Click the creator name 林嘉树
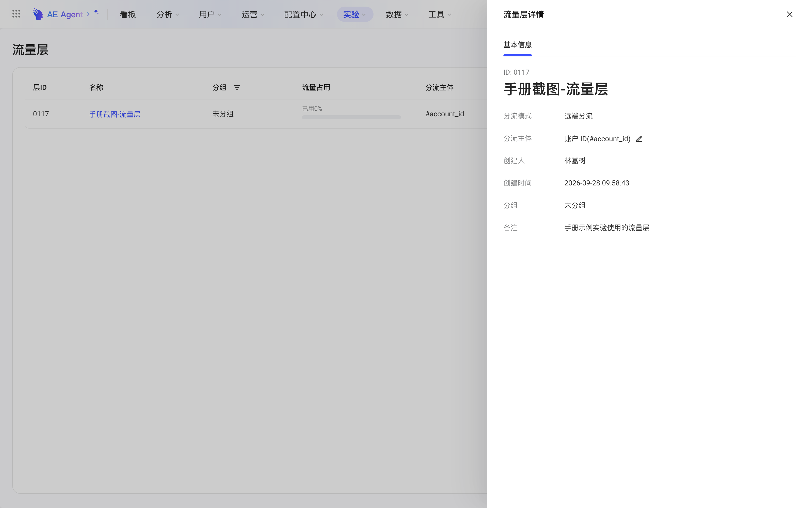Screen dimensions: 812x508 575,161
